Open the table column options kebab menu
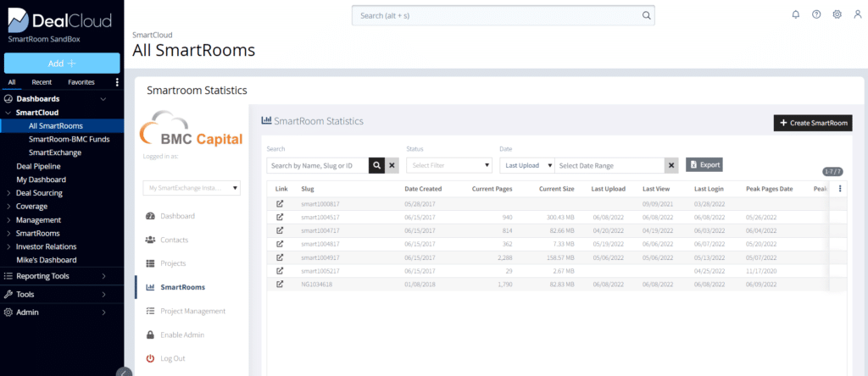 (x=840, y=189)
